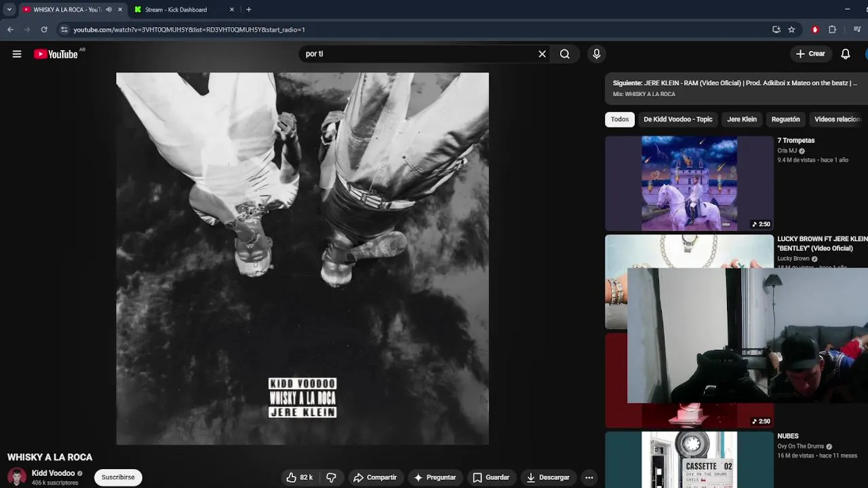
Task: Click Descargar to download the video
Action: [548, 478]
